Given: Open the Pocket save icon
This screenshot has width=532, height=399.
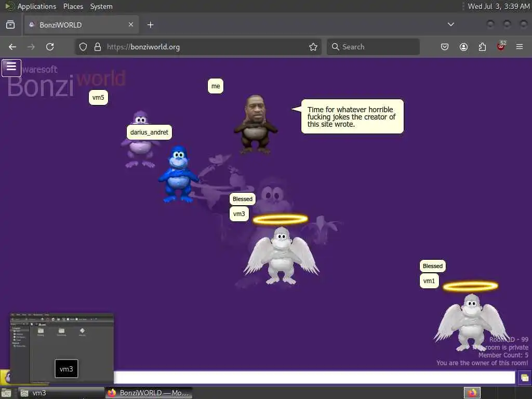Looking at the screenshot, I should click(445, 47).
